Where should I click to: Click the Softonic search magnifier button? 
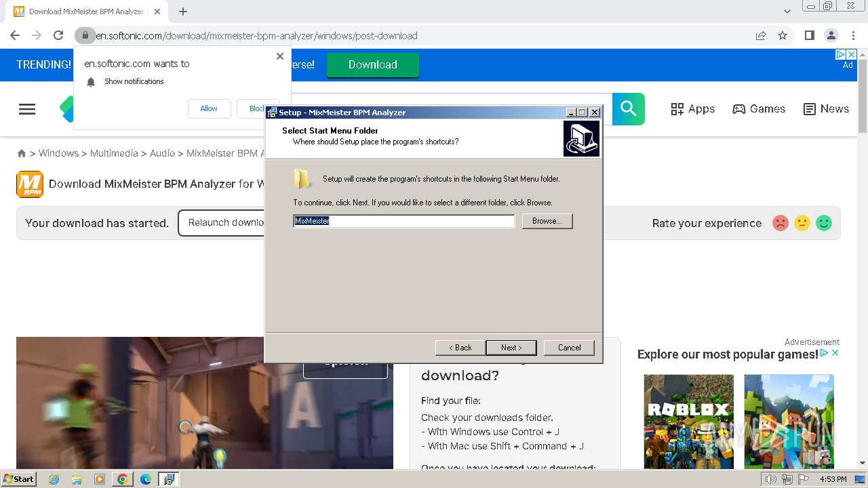(x=629, y=109)
